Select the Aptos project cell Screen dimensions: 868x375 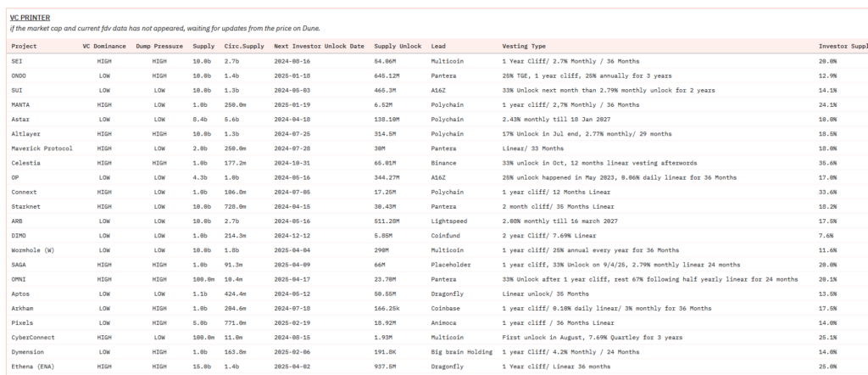coord(20,294)
